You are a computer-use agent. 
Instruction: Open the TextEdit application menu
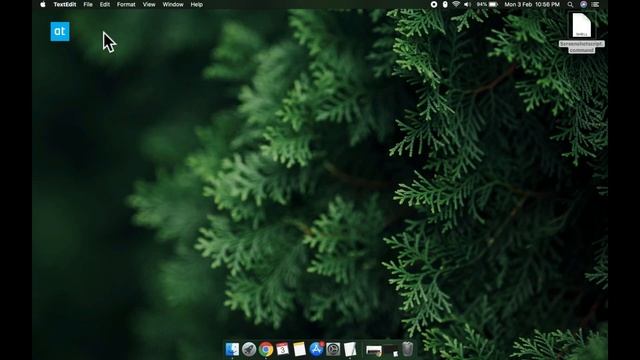[x=65, y=4]
